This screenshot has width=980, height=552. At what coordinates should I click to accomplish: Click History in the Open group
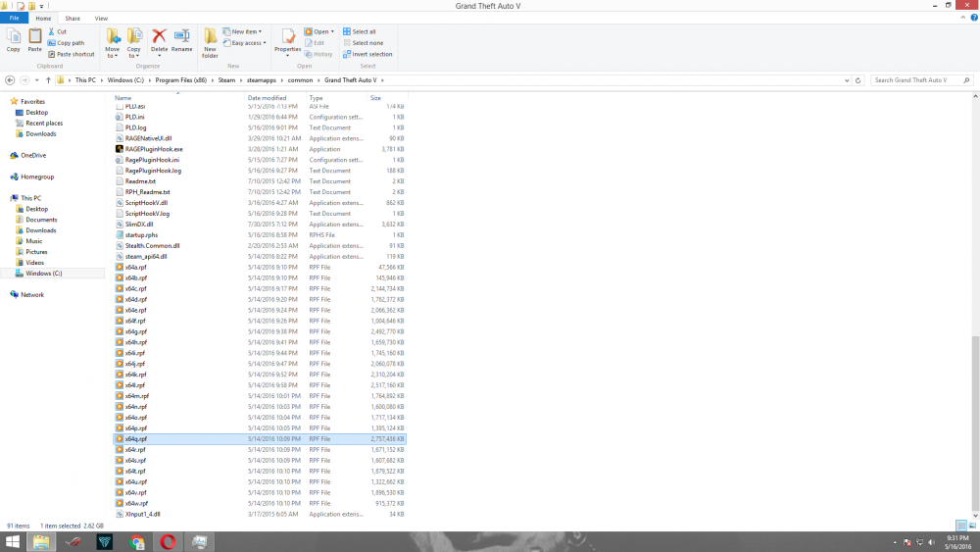point(318,54)
